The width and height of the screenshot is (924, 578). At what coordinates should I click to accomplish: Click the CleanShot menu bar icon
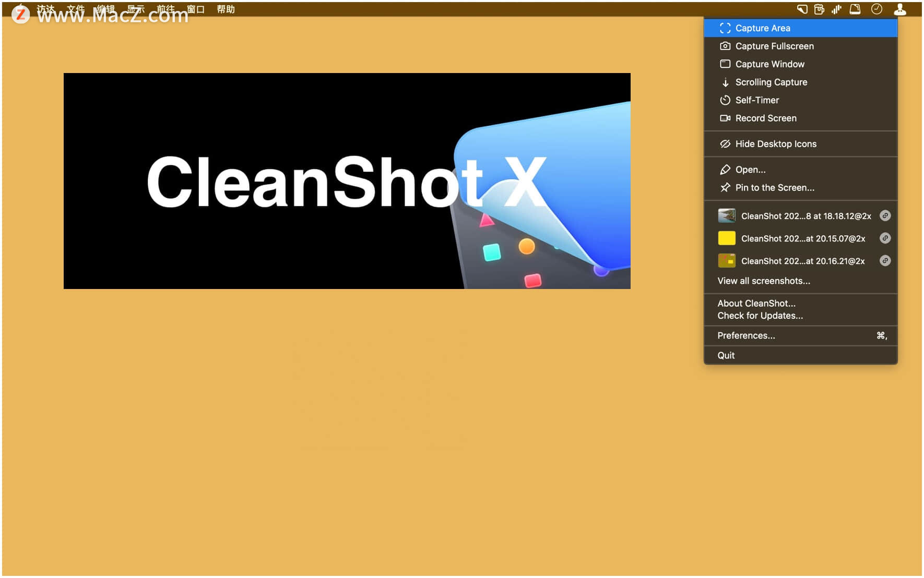(x=802, y=9)
